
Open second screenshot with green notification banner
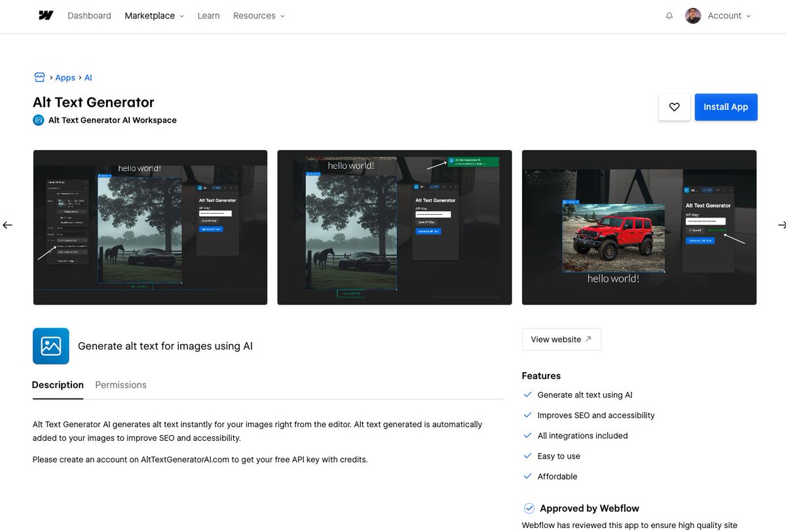pyautogui.click(x=394, y=227)
